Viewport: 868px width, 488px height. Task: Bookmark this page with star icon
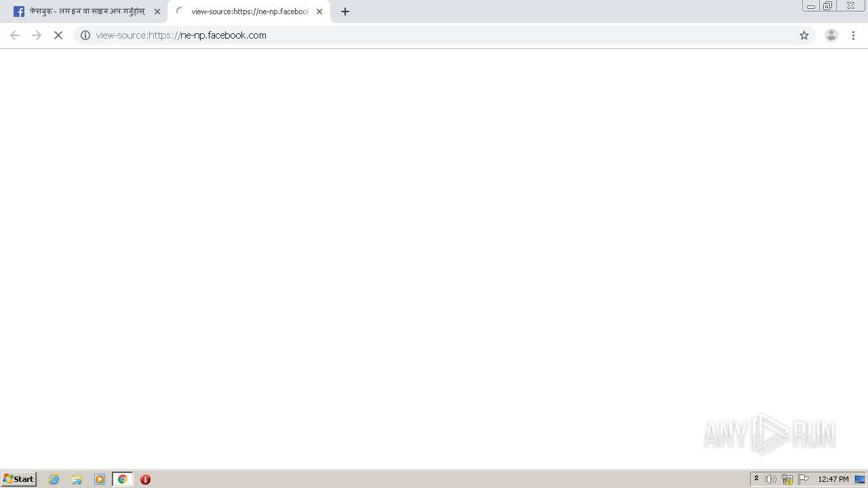click(804, 35)
